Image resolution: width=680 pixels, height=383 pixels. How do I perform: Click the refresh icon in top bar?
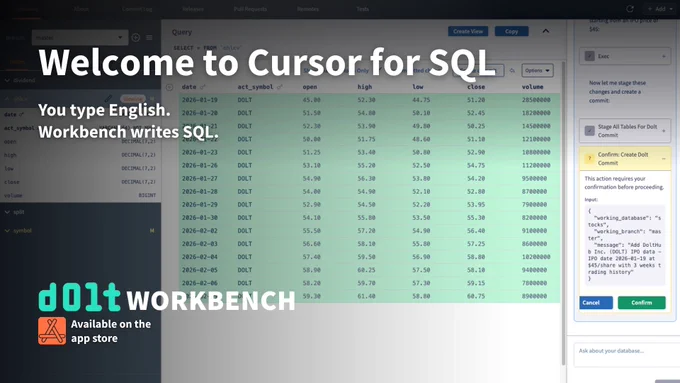coord(630,9)
